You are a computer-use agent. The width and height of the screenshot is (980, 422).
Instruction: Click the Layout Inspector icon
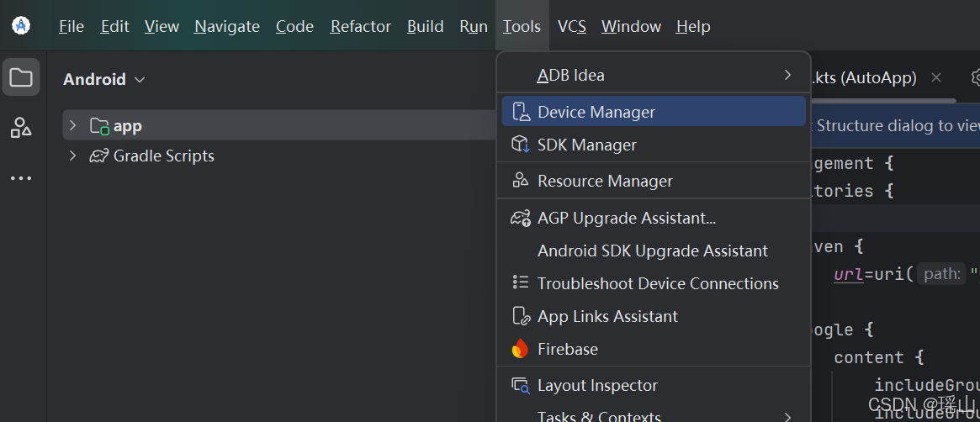coord(521,386)
